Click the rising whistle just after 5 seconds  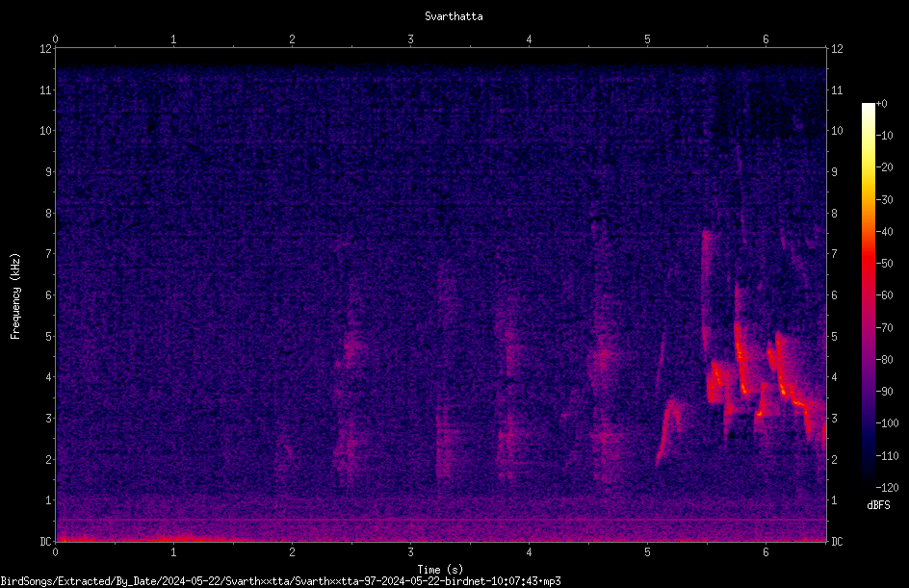coord(669,428)
